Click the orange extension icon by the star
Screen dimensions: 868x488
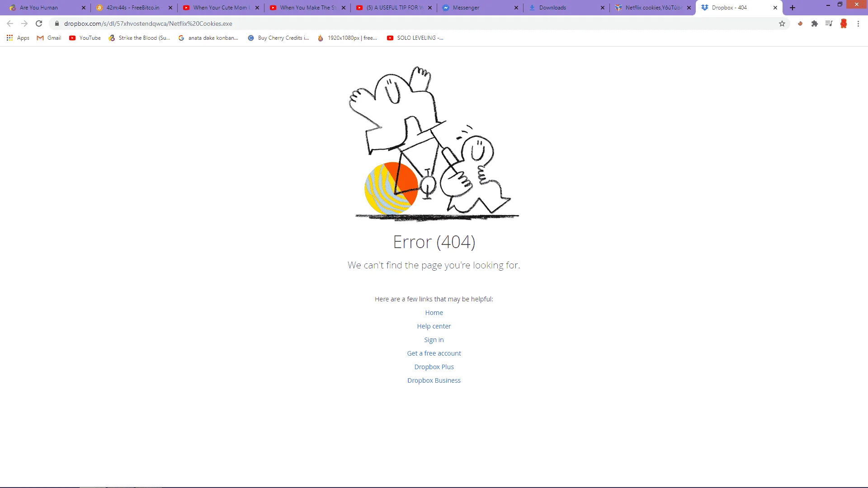[800, 23]
